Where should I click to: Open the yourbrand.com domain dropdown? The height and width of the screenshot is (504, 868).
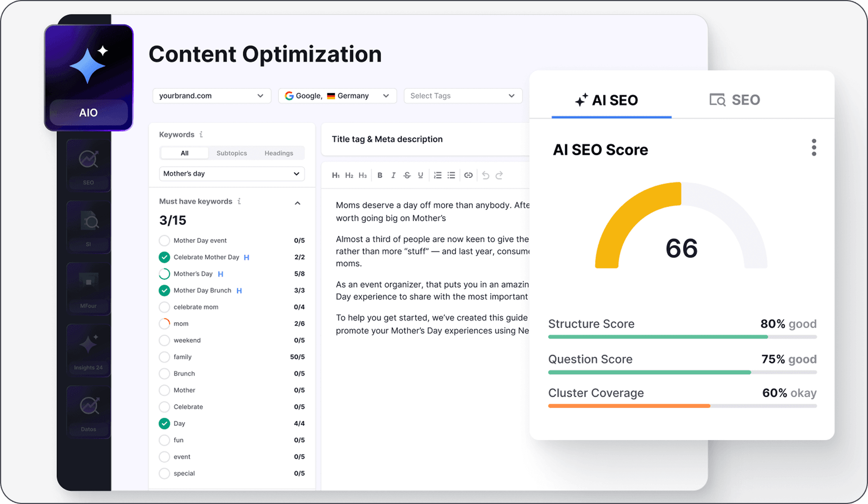point(211,96)
